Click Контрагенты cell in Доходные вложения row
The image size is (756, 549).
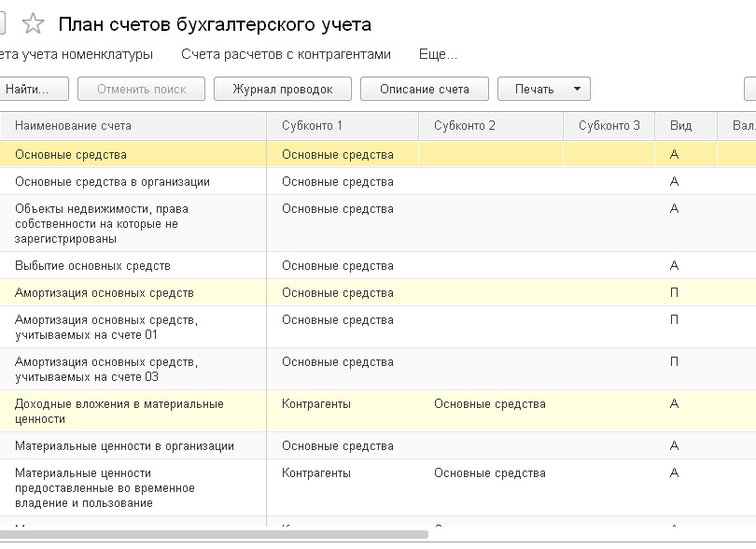pos(343,411)
